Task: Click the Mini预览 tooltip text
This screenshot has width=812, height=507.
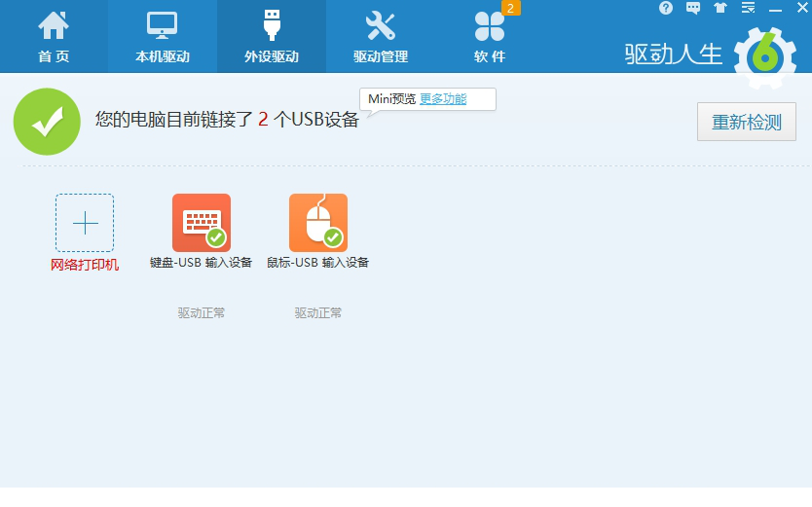Action: click(391, 99)
